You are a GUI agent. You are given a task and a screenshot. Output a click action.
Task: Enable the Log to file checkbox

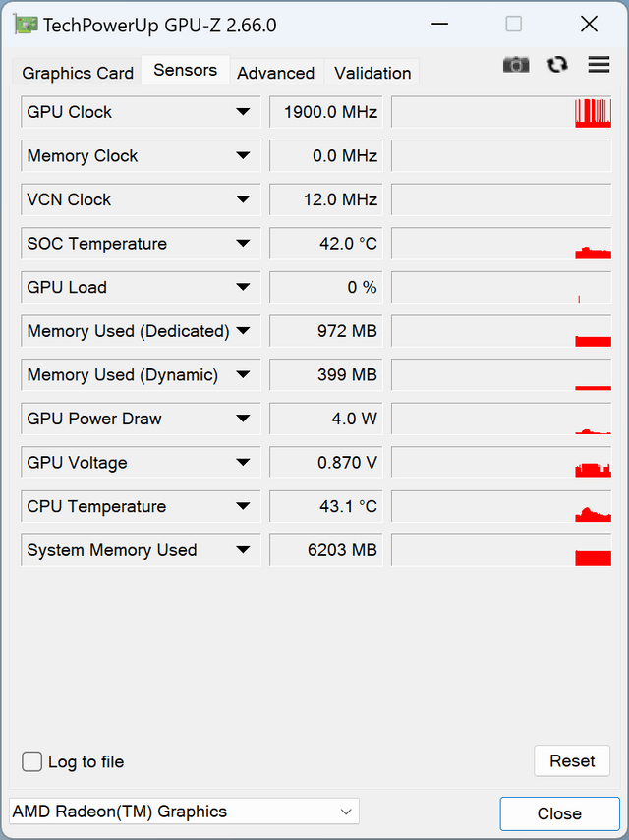[x=32, y=761]
